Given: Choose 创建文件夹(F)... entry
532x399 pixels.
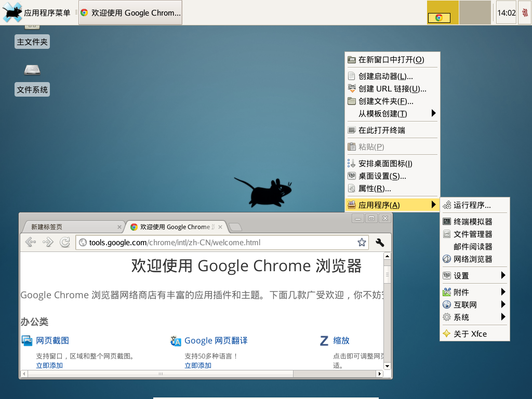Looking at the screenshot, I should coord(393,101).
